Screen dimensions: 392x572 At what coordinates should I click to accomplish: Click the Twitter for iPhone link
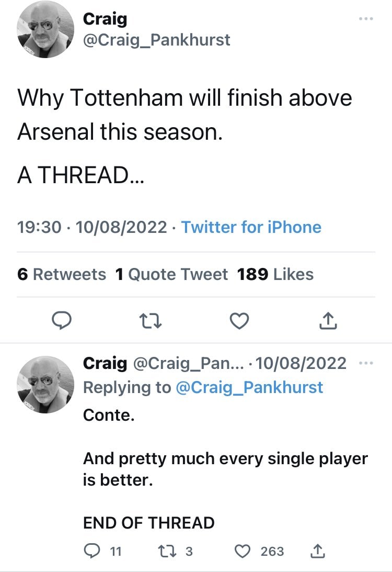click(251, 227)
